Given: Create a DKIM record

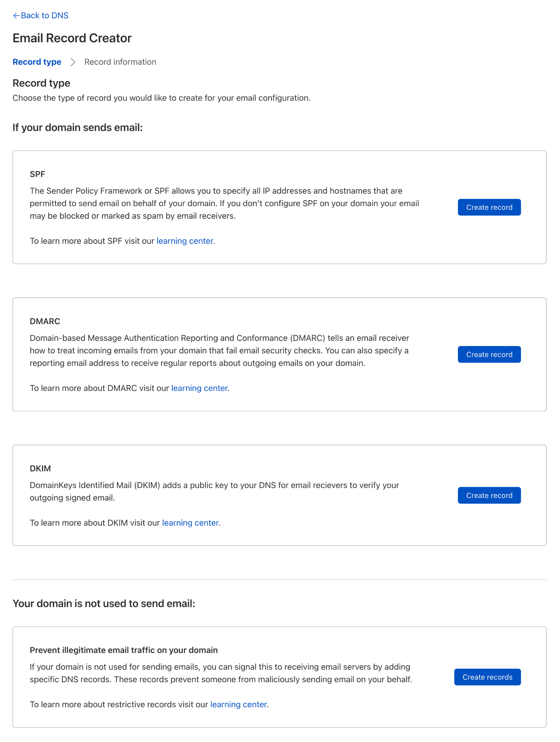Looking at the screenshot, I should click(489, 495).
